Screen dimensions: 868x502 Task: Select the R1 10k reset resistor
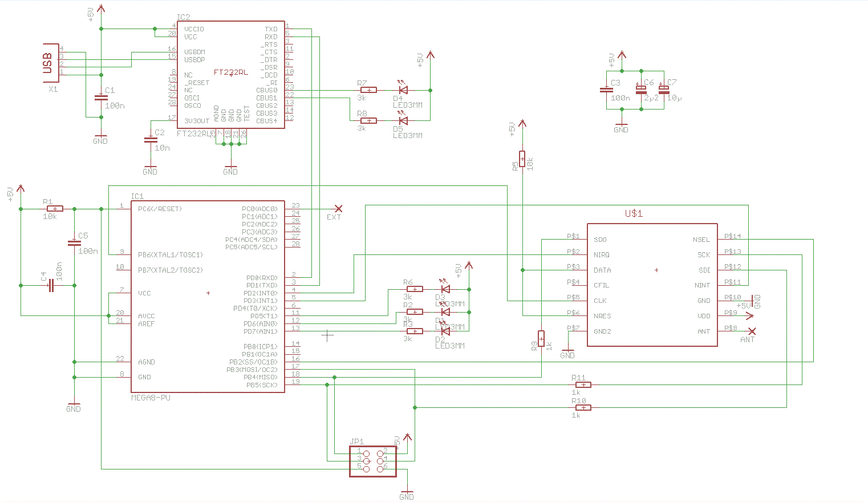point(55,209)
